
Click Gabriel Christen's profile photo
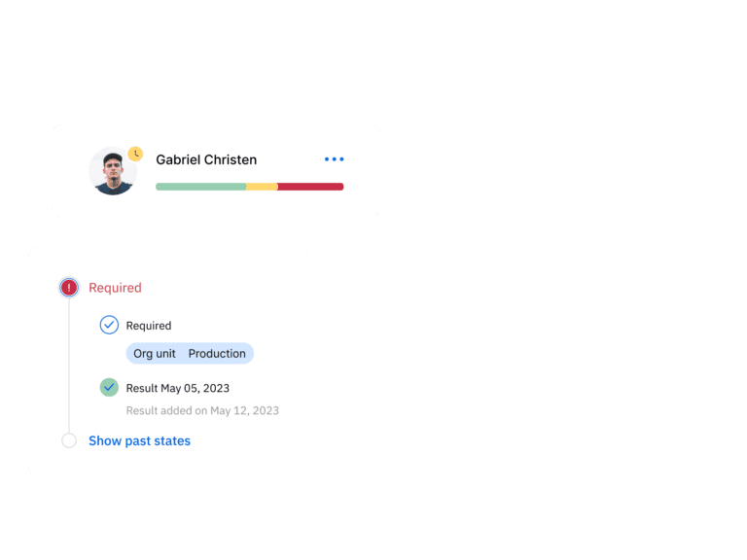coord(113,171)
